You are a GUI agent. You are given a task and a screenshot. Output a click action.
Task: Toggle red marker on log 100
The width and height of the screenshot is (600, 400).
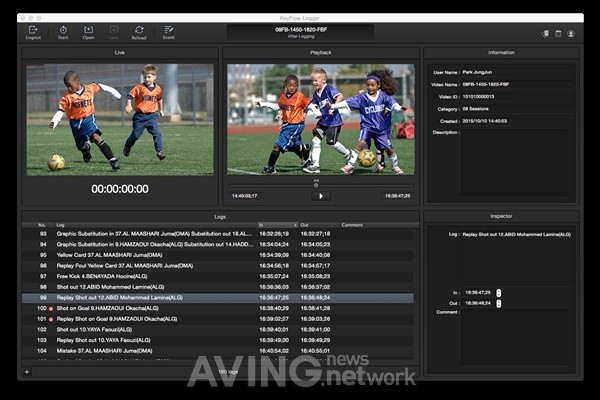point(51,309)
